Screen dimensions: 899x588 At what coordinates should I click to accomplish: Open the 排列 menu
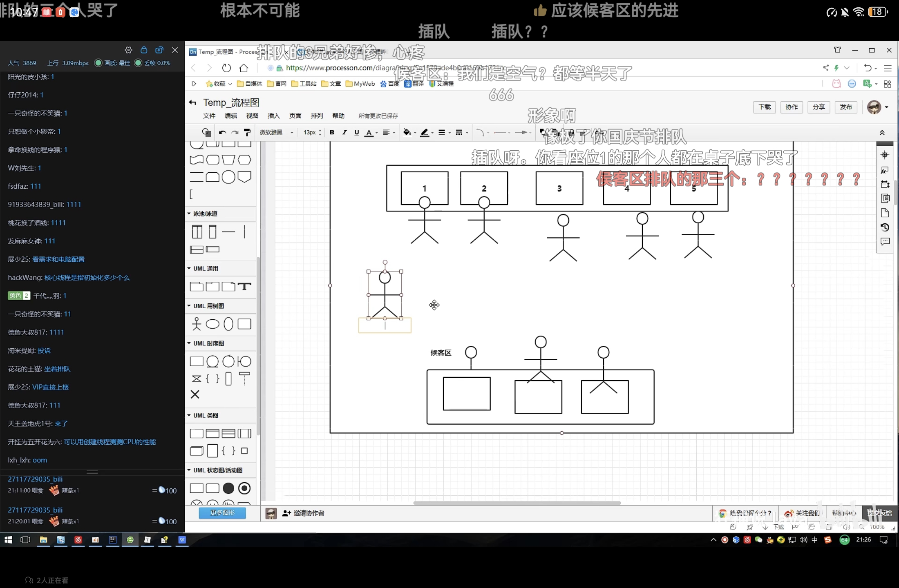click(316, 116)
